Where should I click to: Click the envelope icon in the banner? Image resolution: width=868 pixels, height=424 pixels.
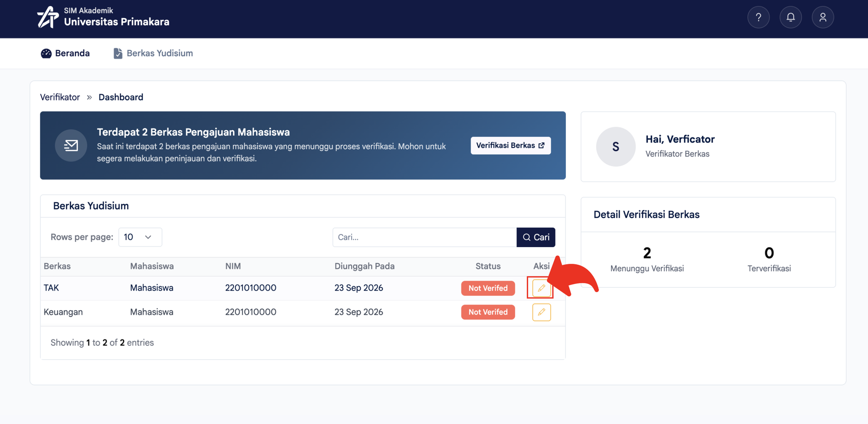point(71,146)
